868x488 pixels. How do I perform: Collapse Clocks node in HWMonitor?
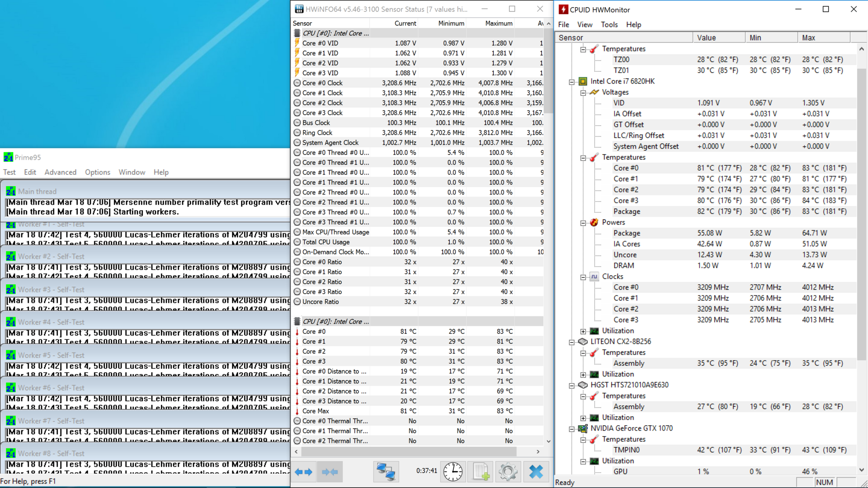583,277
